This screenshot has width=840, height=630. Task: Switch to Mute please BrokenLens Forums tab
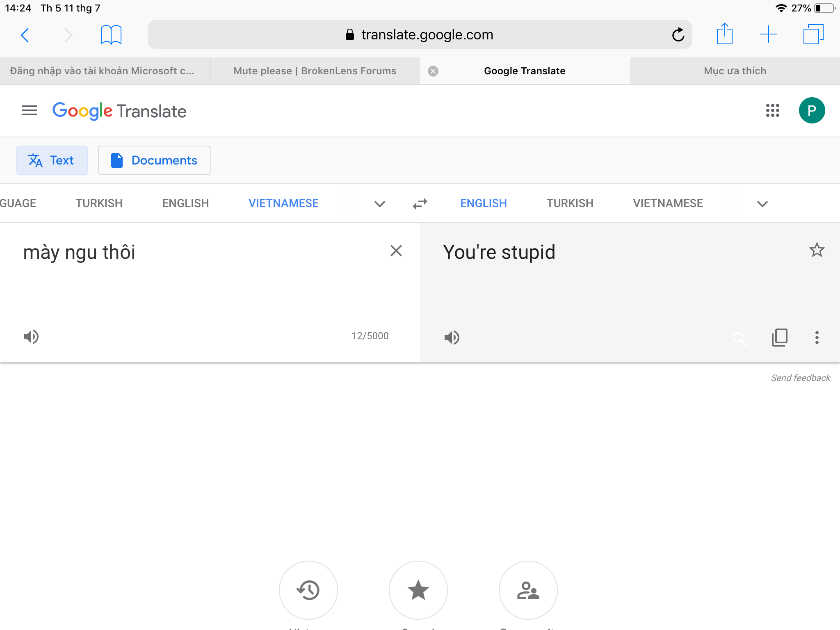[x=315, y=71]
